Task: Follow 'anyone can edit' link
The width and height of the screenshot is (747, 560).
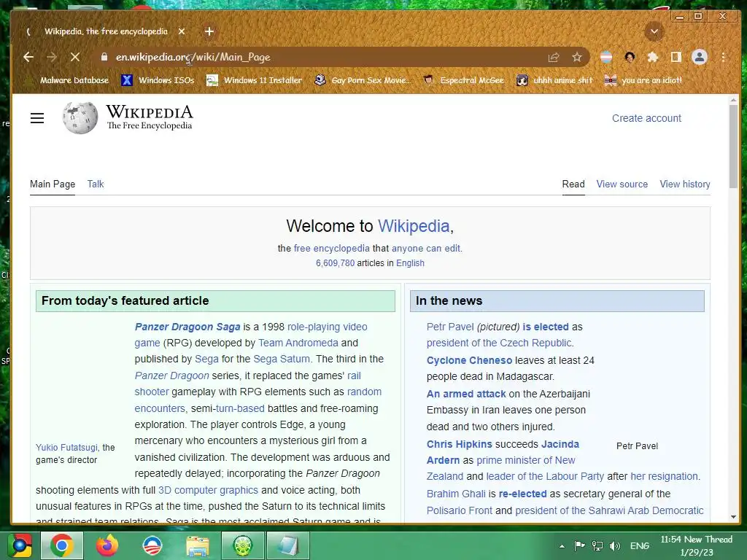Action: tap(426, 248)
